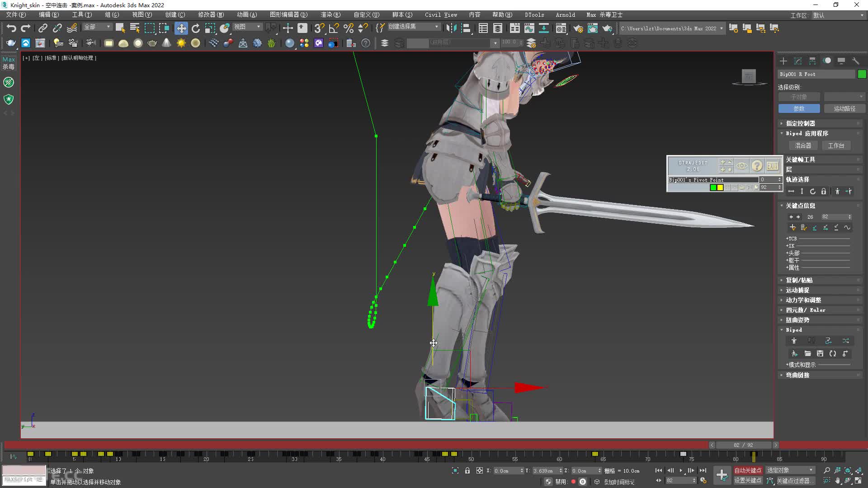Screen dimensions: 868x488
Task: Click the Render Production teapot icon
Action: (x=607, y=28)
